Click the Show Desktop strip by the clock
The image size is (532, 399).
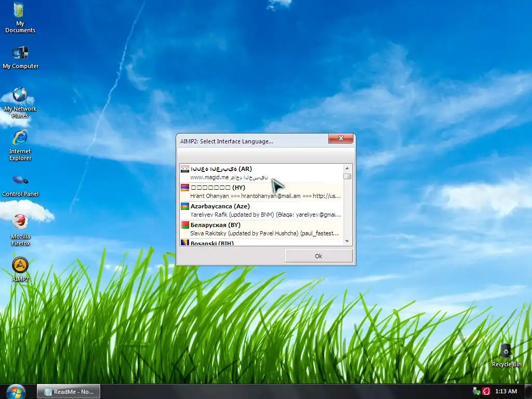(528, 391)
